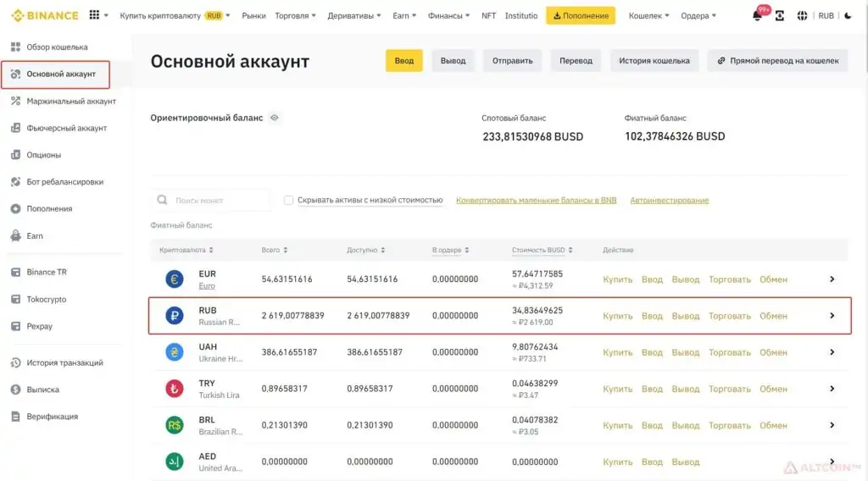868x481 pixels.
Task: Expand the EUR row chevron
Action: tap(832, 279)
